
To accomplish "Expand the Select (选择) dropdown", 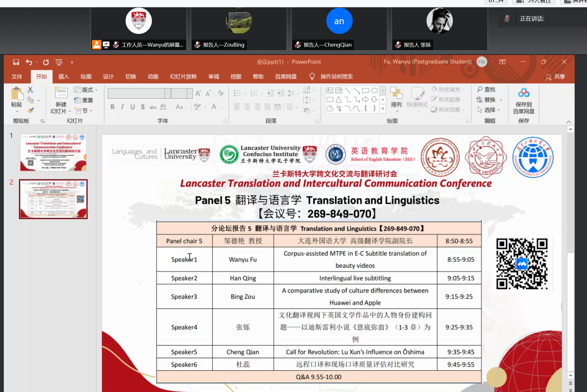I will 489,110.
